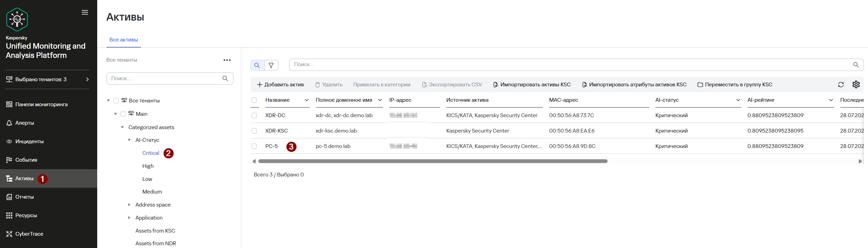Select the High category
Screen dimensions: 868x248
tap(148, 166)
